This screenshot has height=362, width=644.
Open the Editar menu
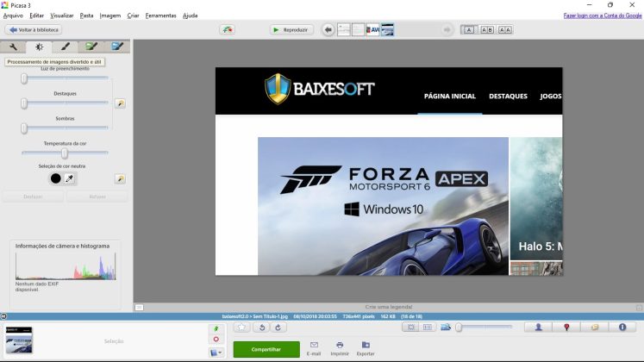36,16
